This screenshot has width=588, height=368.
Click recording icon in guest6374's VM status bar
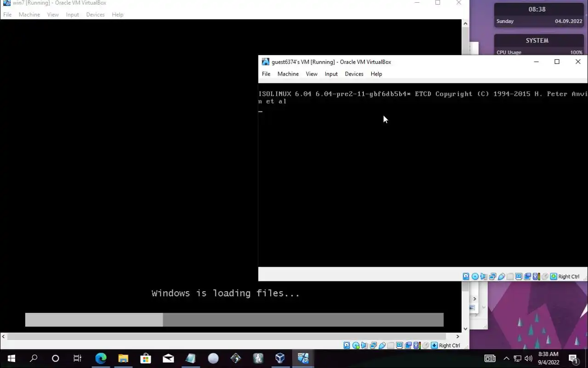(x=527, y=276)
